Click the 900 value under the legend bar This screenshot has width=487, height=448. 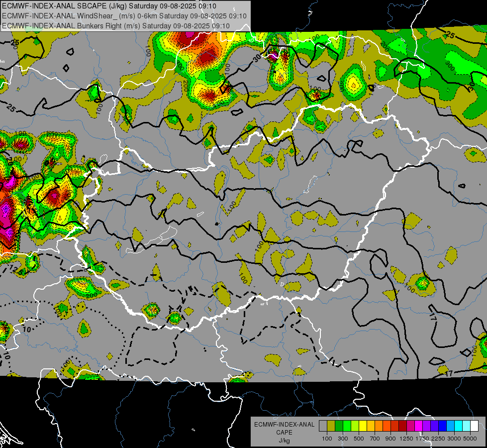coord(390,439)
